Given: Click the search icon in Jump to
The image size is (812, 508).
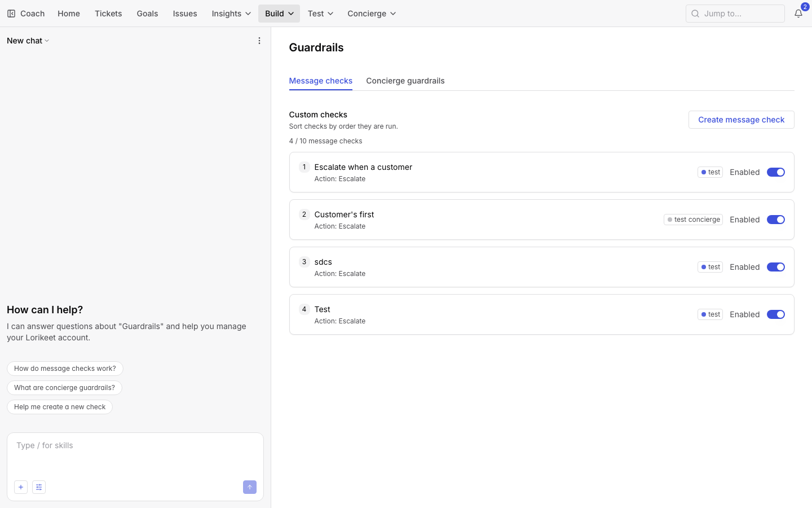Looking at the screenshot, I should (695, 14).
